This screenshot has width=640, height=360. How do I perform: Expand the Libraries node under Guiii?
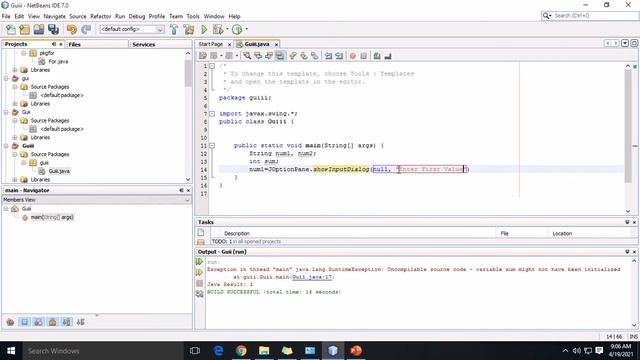(x=15, y=180)
